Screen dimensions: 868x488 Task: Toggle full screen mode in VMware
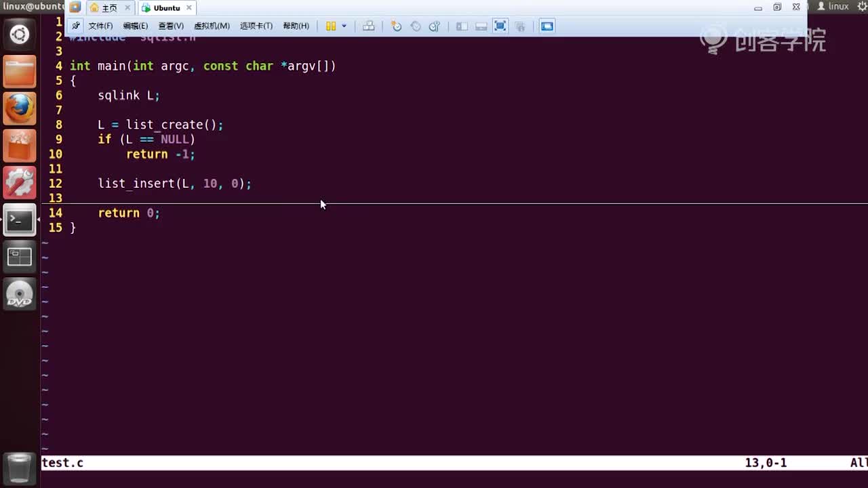(500, 26)
